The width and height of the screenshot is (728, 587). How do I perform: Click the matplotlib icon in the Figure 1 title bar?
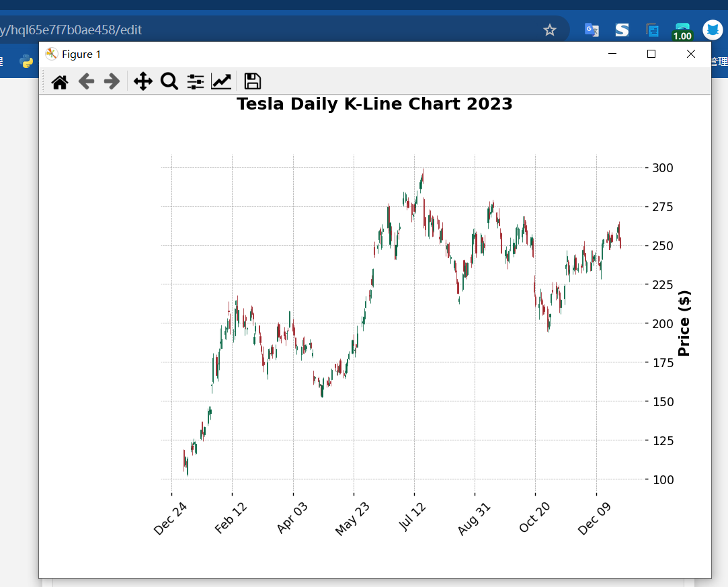[x=52, y=54]
